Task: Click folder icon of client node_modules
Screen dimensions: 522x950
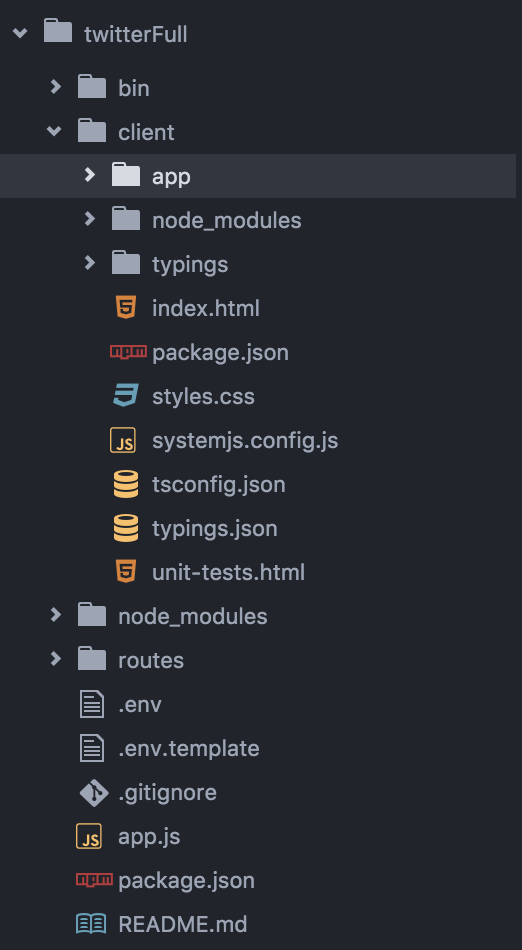Action: click(x=126, y=219)
